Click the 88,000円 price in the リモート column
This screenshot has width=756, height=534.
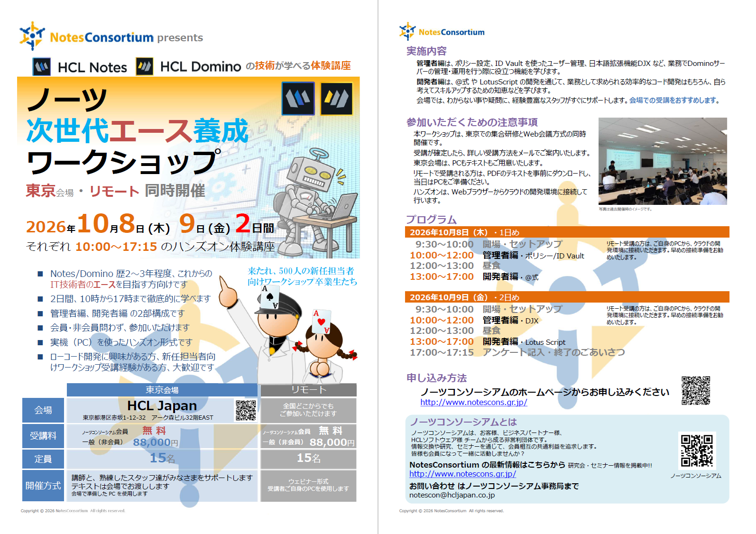(x=332, y=442)
